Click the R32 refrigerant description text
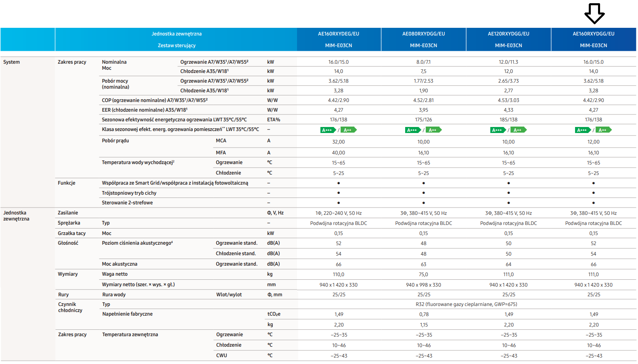Image resolution: width=638 pixels, height=364 pixels. click(x=466, y=304)
